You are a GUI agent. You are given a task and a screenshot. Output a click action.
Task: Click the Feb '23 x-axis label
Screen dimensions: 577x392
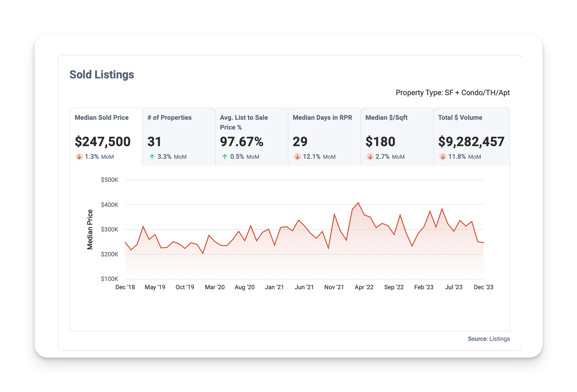[x=424, y=287]
